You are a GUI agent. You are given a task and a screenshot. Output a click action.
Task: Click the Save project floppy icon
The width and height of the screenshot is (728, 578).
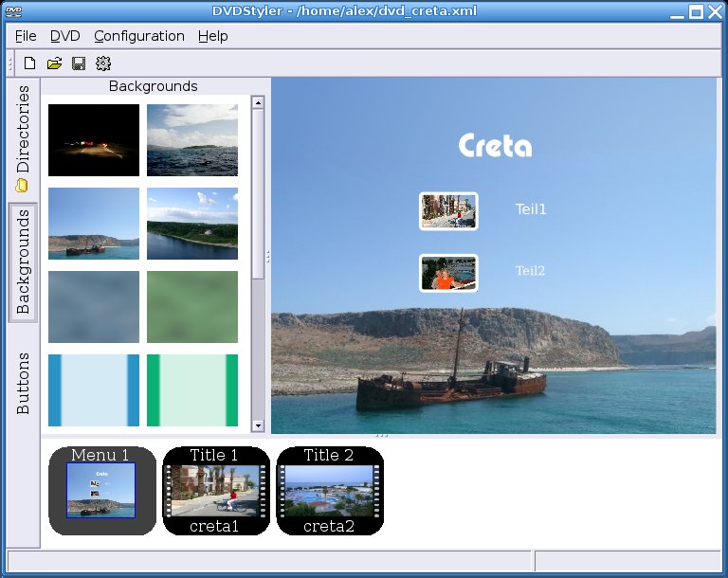(x=79, y=63)
